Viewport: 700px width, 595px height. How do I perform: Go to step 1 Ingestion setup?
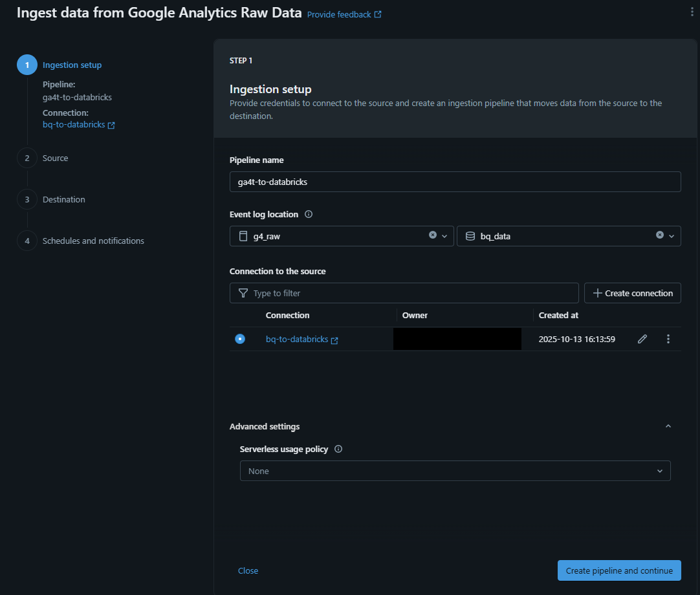pos(72,65)
